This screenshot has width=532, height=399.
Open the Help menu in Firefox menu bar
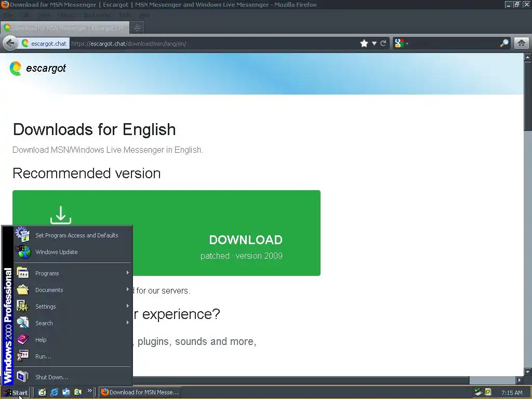point(144,15)
